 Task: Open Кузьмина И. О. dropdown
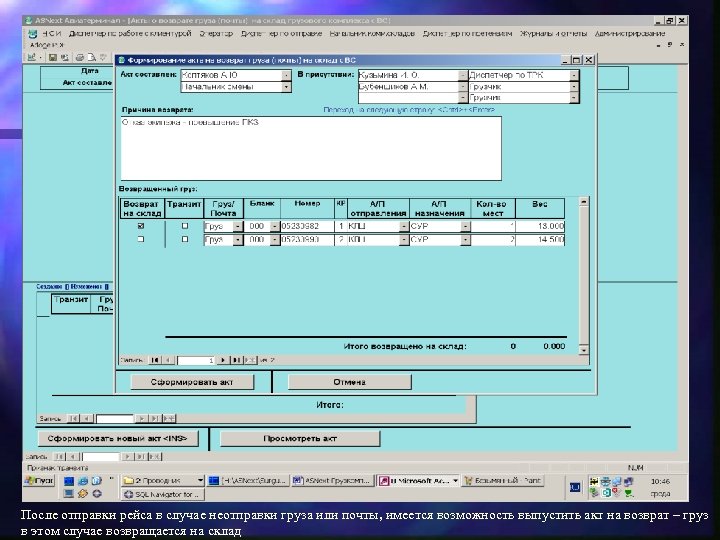click(x=462, y=75)
